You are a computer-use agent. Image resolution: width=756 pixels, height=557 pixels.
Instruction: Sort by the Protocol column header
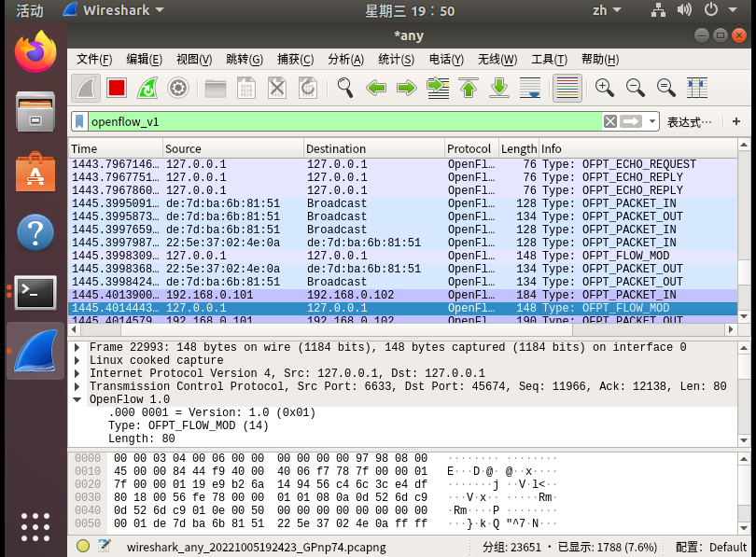471,148
